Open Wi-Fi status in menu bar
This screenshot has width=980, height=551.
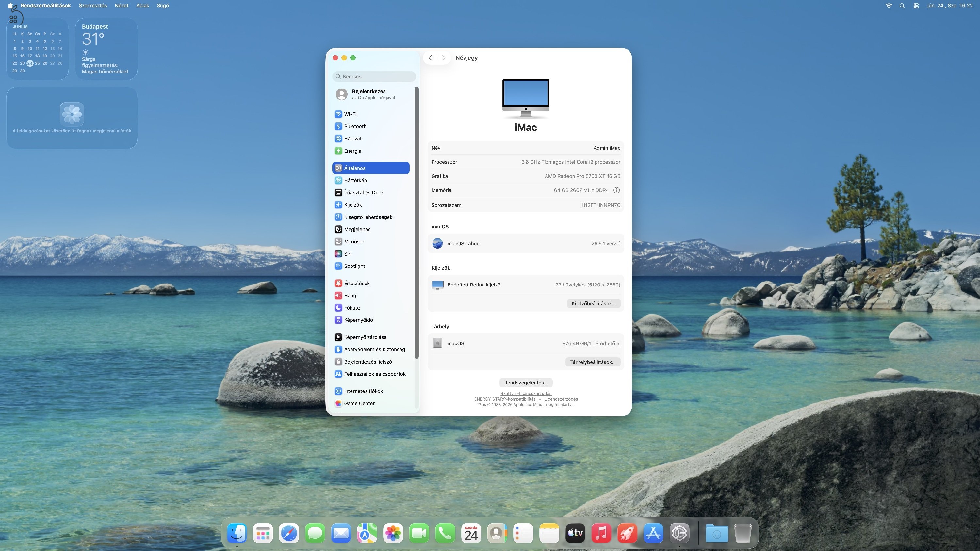(889, 5)
